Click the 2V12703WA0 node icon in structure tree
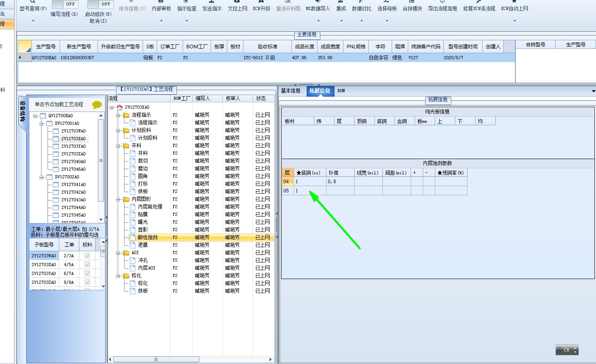This screenshot has height=364, width=596. click(x=56, y=131)
